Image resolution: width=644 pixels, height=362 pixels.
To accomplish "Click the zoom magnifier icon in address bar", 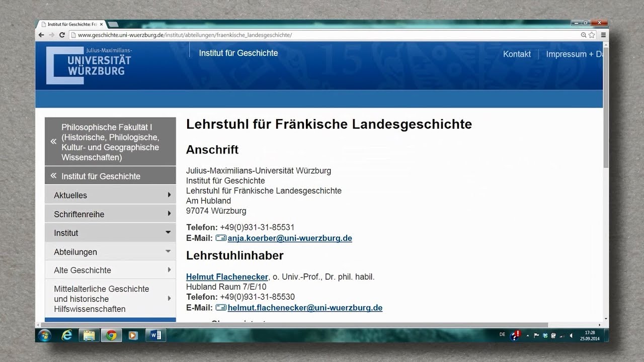I will coord(584,35).
